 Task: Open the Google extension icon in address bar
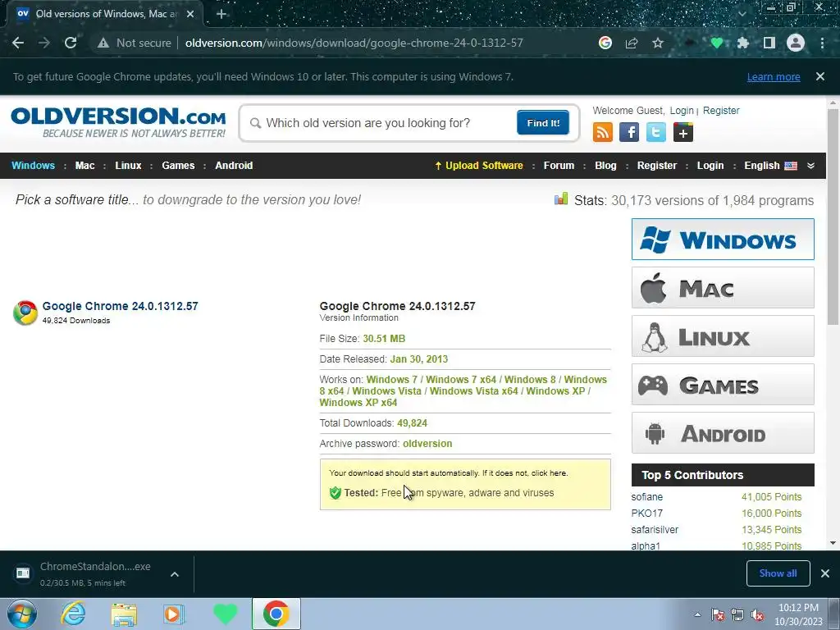coord(605,43)
